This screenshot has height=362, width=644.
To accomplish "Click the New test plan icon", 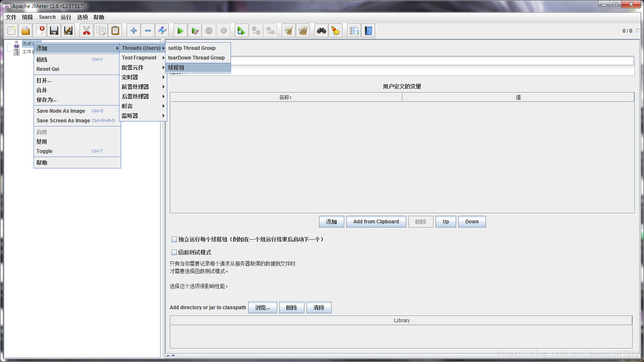I will pyautogui.click(x=11, y=31).
